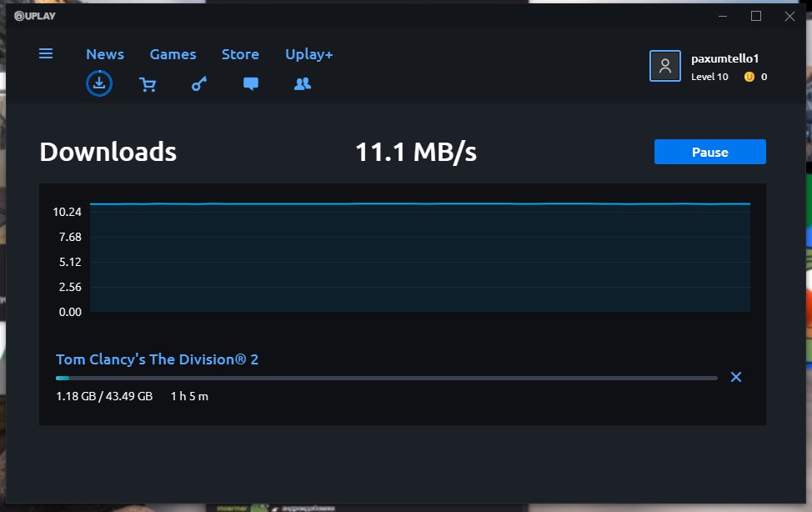Open the Downloads icon in the toolbar
Viewport: 812px width, 512px height.
coord(99,83)
